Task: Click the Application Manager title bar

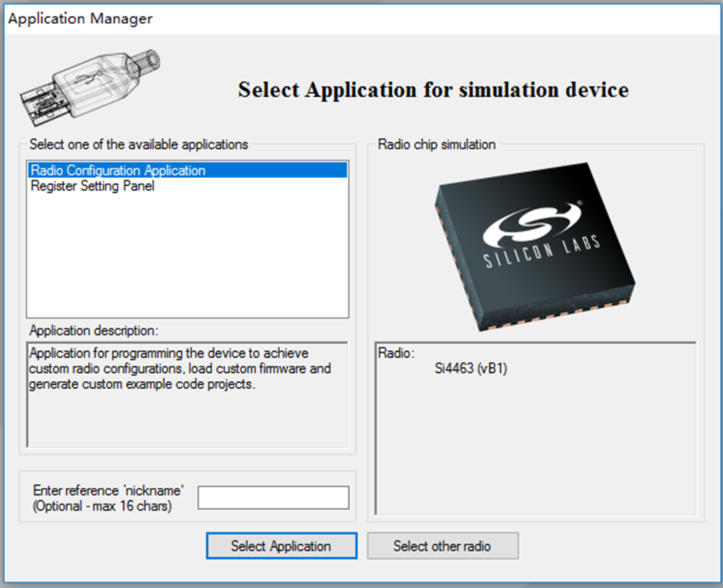Action: (x=80, y=19)
